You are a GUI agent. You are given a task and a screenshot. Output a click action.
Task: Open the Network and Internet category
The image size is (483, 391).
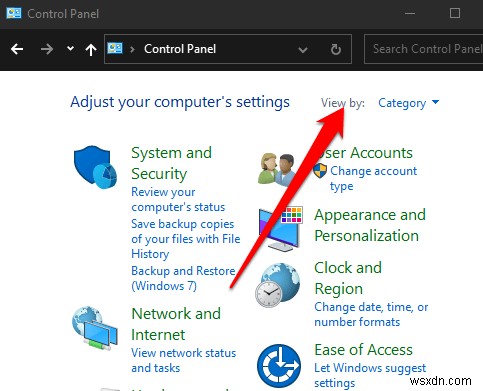point(176,324)
